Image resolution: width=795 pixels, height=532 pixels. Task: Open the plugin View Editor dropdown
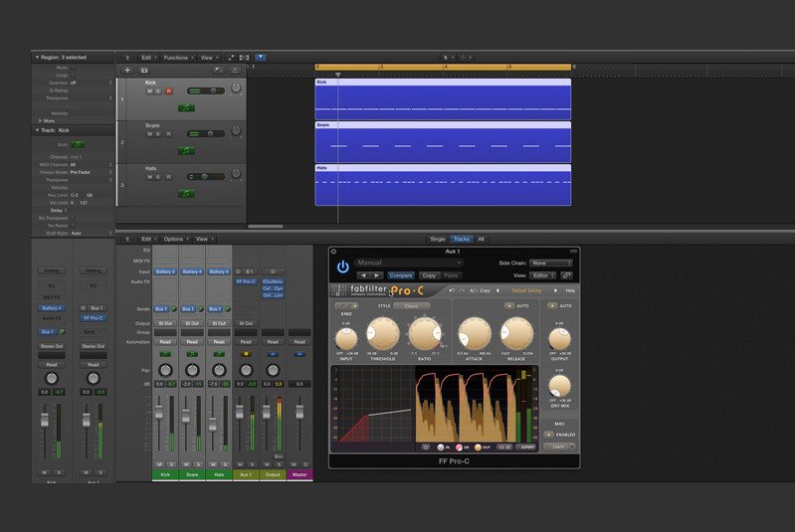tap(543, 275)
